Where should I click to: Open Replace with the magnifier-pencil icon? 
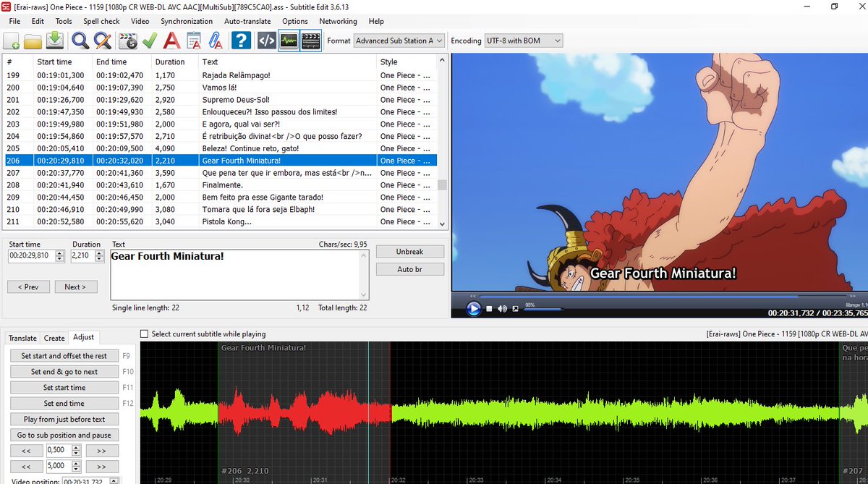(x=103, y=41)
